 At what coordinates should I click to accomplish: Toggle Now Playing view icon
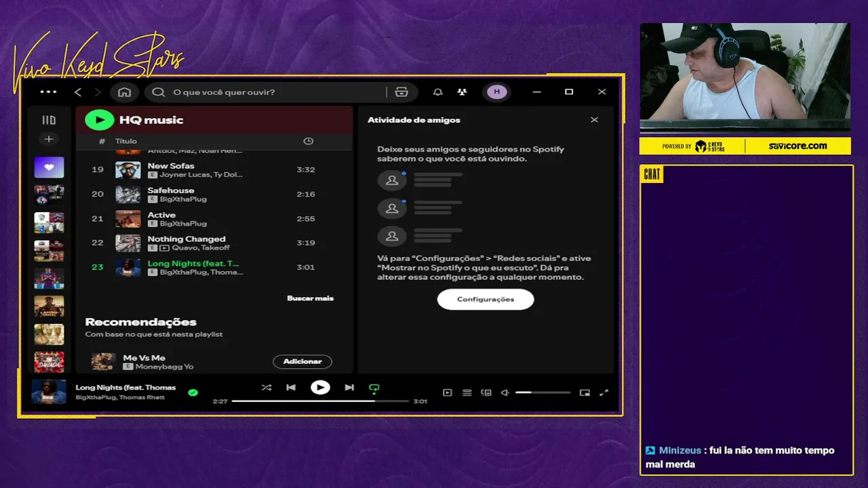pyautogui.click(x=447, y=392)
